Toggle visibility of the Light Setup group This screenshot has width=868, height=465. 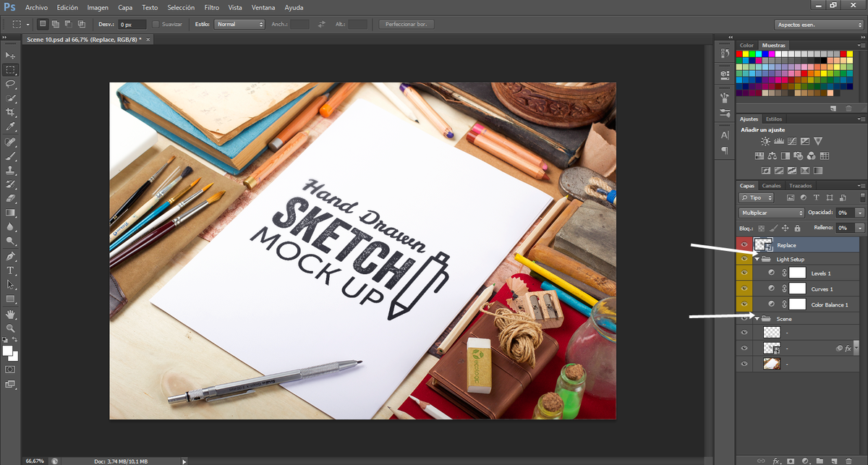[x=744, y=258]
